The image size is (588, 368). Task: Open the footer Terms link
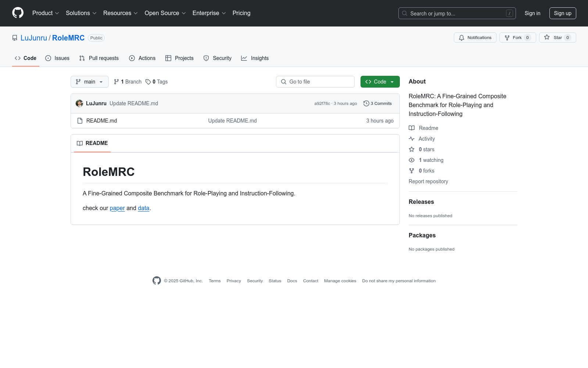pyautogui.click(x=215, y=281)
